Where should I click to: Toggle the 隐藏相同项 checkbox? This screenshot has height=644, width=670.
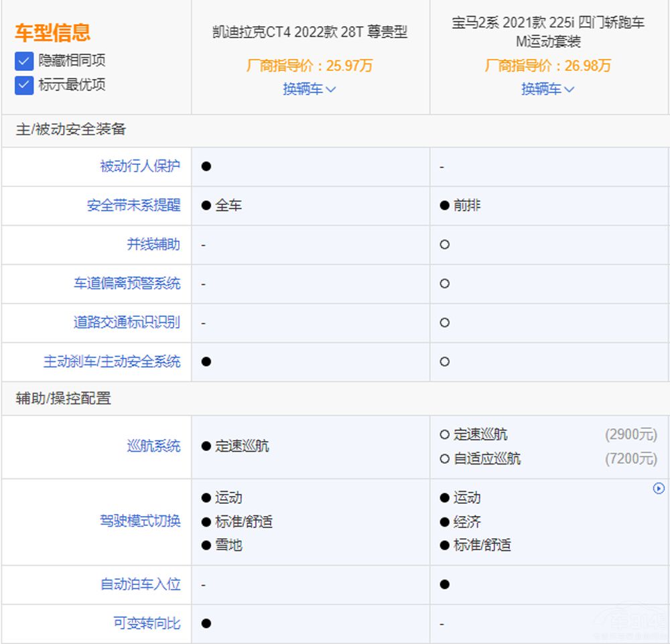pyautogui.click(x=24, y=61)
